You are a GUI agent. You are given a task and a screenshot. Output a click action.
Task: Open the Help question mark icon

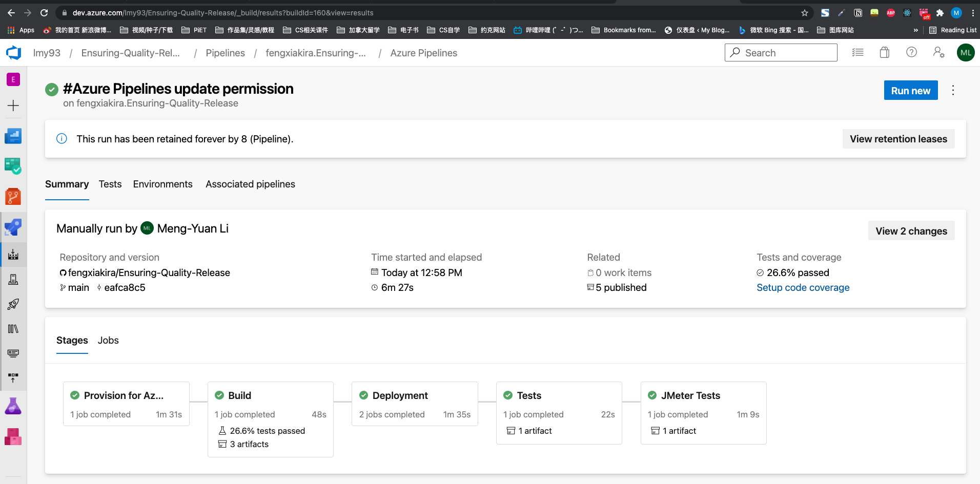(x=911, y=52)
